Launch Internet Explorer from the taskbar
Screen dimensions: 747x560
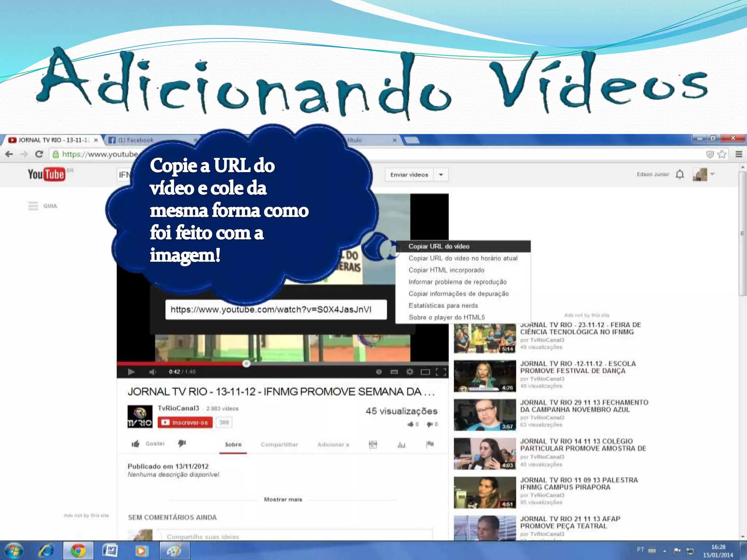pos(46,550)
